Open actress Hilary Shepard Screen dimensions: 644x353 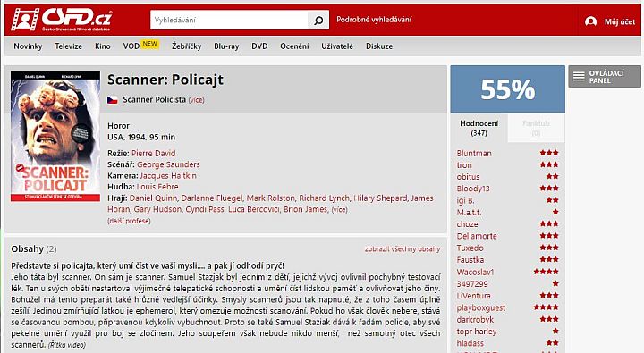coord(380,198)
